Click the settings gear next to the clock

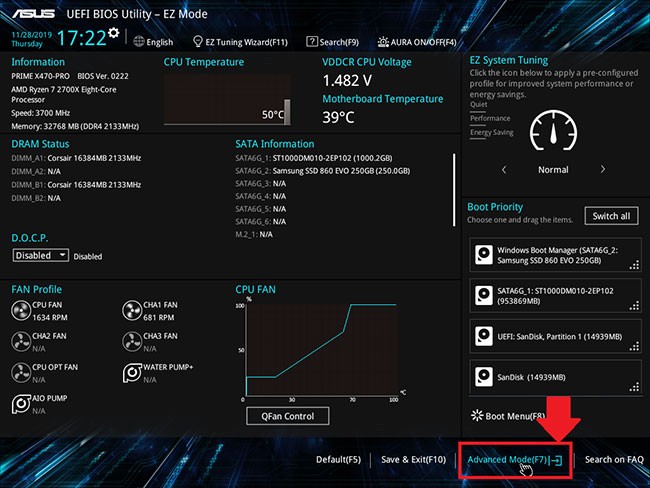pos(114,33)
